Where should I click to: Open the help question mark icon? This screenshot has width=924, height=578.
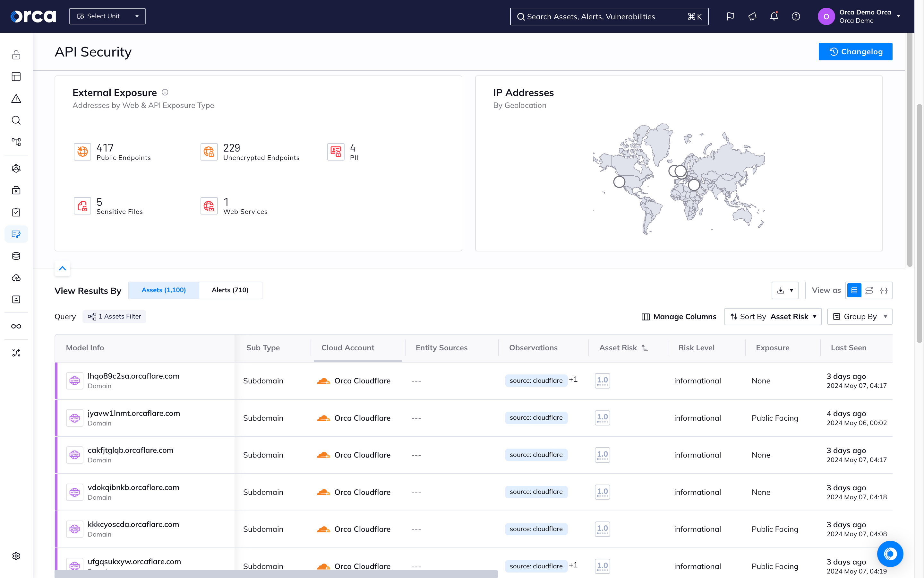(796, 16)
